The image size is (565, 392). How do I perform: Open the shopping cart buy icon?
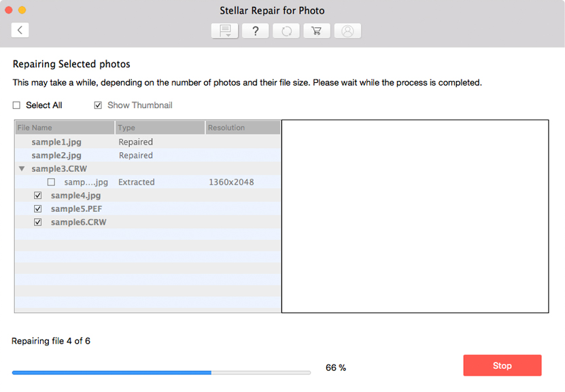pyautogui.click(x=317, y=31)
